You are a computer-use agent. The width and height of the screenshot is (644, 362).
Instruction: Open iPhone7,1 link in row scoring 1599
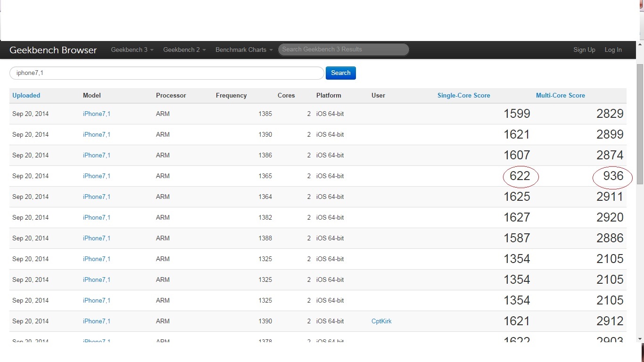pos(97,114)
